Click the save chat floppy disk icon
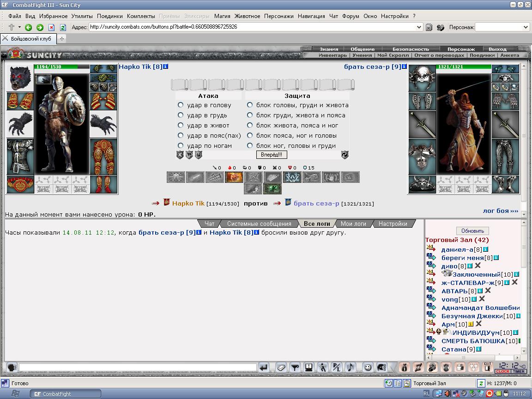The width and height of the screenshot is (532, 399). coord(309,367)
